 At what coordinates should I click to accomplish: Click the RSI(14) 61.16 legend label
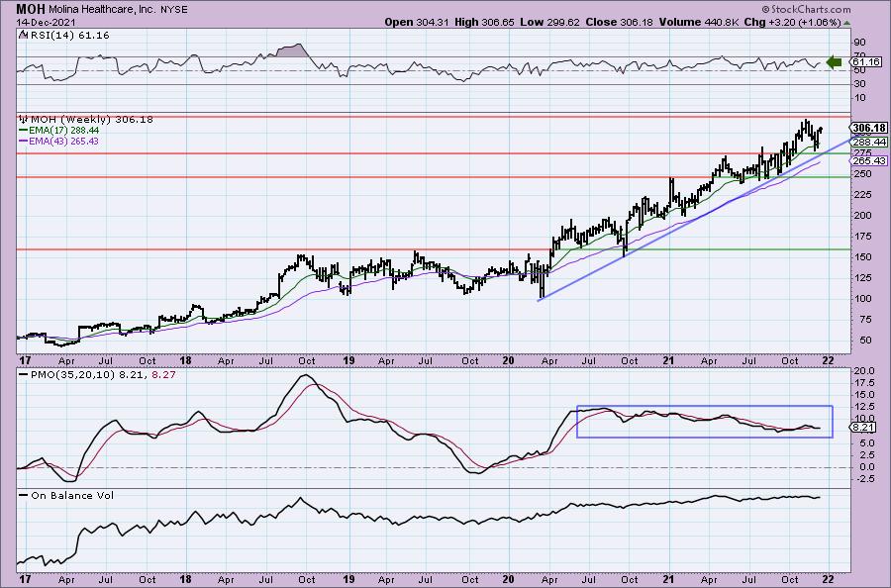[x=64, y=36]
